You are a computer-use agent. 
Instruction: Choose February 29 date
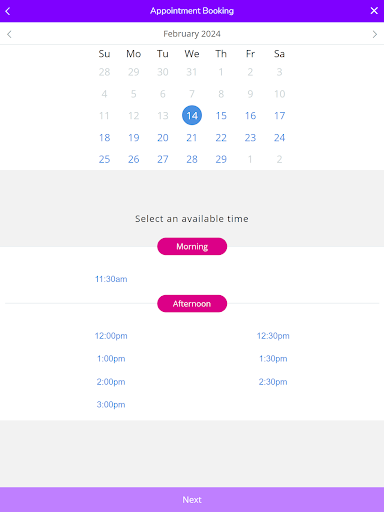(221, 159)
